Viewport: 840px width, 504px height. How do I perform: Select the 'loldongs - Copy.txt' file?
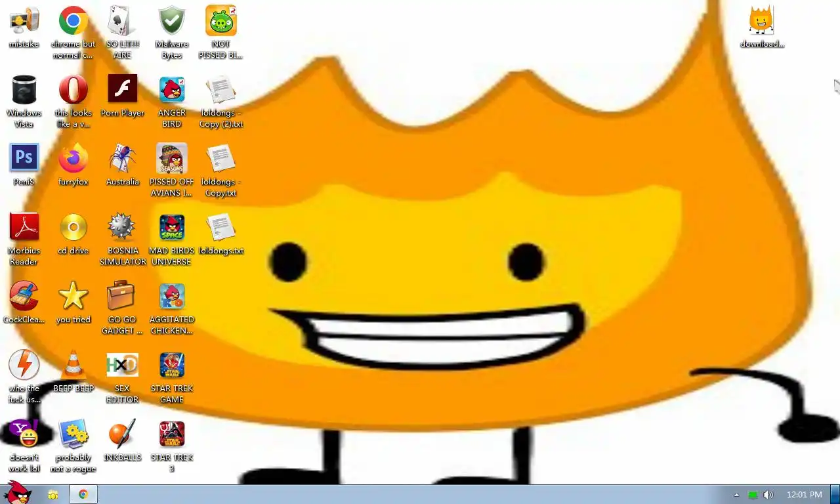tap(221, 171)
